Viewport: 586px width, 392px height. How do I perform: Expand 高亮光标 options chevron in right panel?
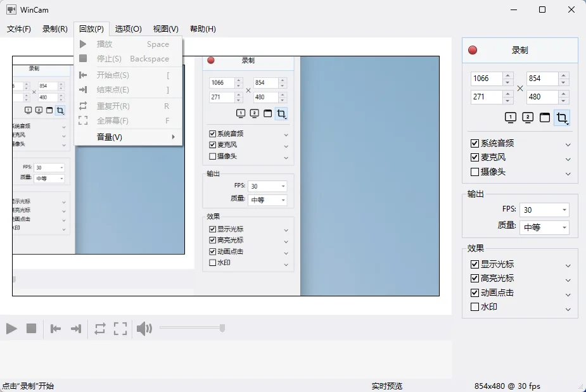tap(568, 281)
